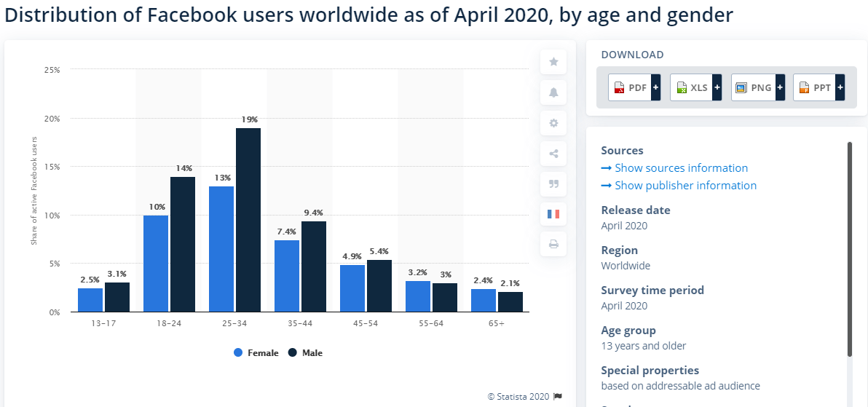Click the 2.1% male bar for 65+

(x=510, y=301)
